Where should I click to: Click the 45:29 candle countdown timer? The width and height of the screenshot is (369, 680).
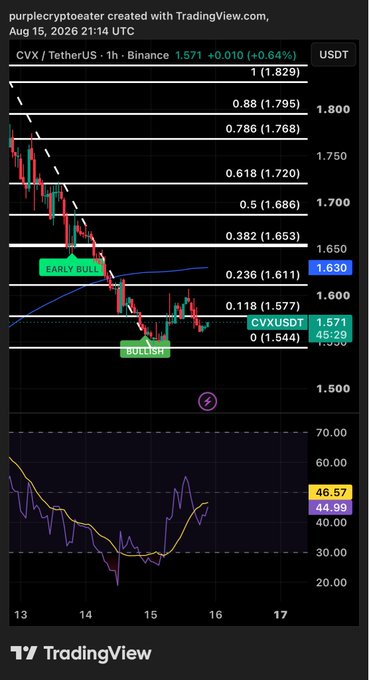click(x=331, y=335)
